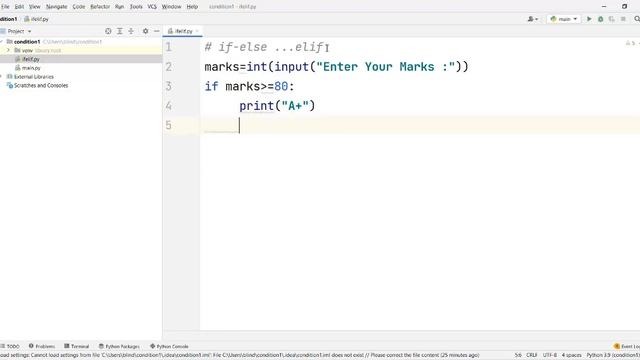Click the cursor position indicator in status bar

(x=518, y=355)
